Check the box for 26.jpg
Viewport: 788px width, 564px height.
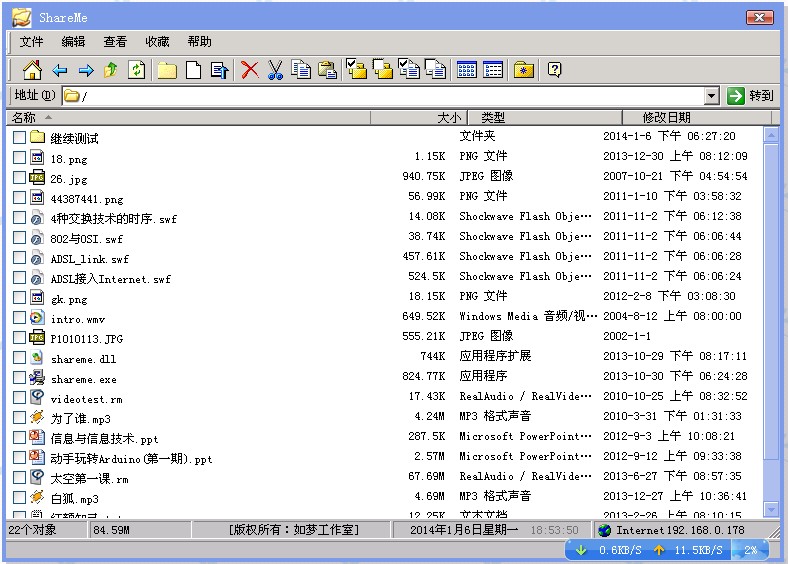tap(19, 177)
